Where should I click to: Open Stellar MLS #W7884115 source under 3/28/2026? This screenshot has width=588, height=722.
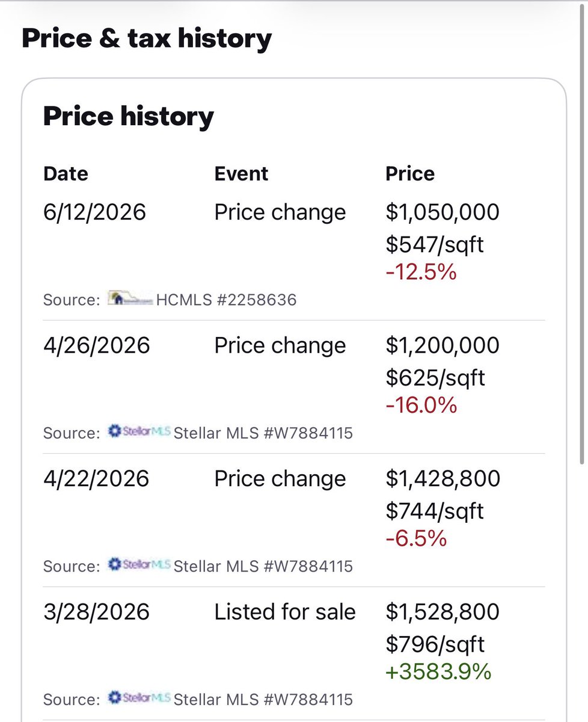[x=263, y=700]
